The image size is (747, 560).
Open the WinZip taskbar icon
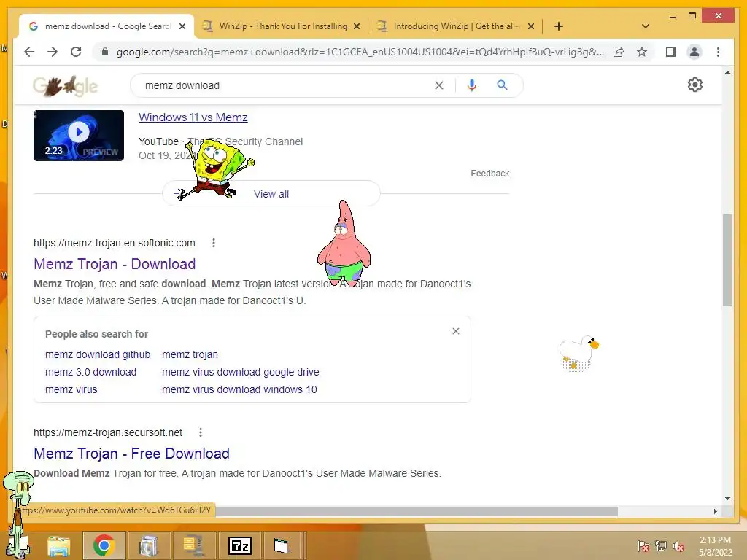click(194, 545)
